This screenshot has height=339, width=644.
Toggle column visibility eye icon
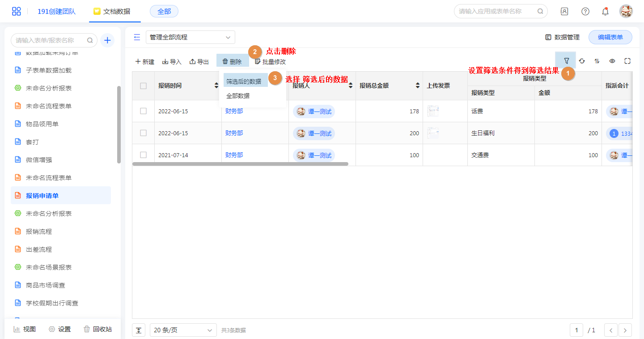(x=612, y=61)
